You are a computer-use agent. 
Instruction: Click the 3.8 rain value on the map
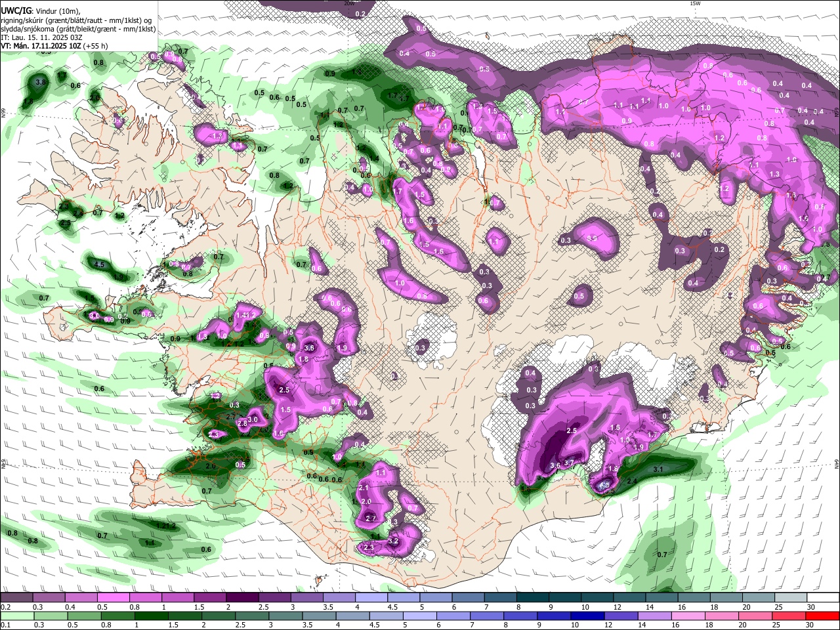40,82
